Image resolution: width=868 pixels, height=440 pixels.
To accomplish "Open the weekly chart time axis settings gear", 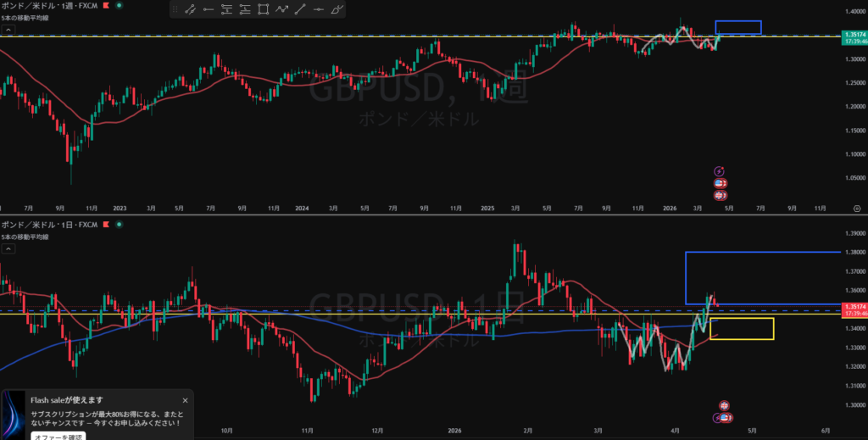I will 856,207.
